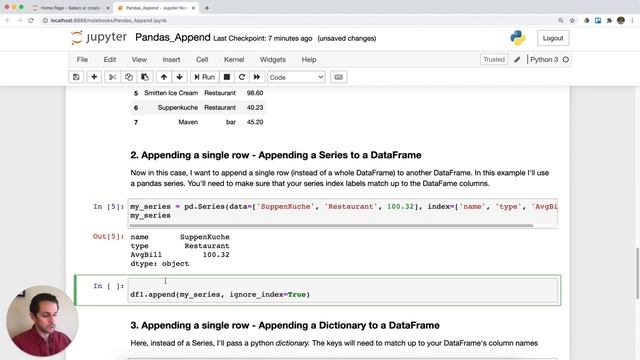Click heading 3 Appending a Dictionary
Viewport: 640px width, 360px height.
tap(285, 325)
